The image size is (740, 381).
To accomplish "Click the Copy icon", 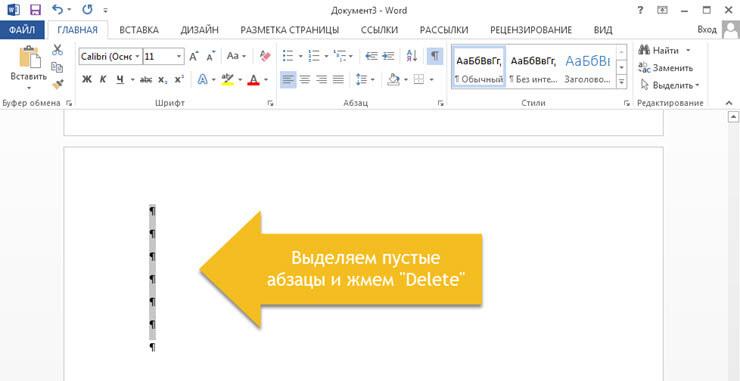I will pos(58,68).
